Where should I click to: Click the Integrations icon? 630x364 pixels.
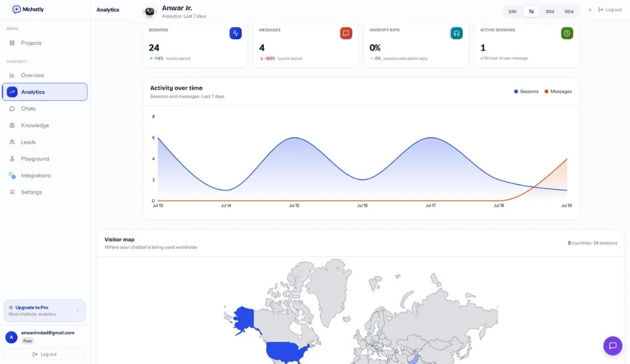click(x=12, y=176)
